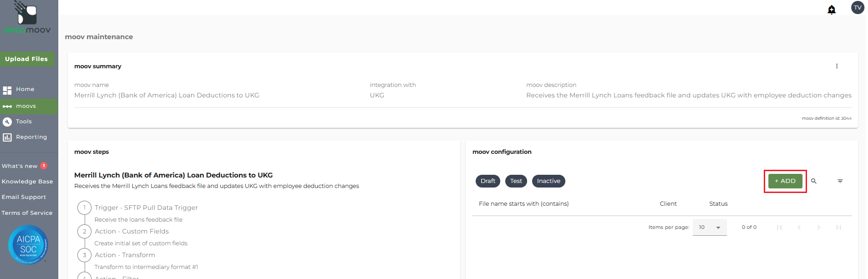Screen dimensions: 868x279
Task: Click the moov maintenance page title
Action: (99, 37)
